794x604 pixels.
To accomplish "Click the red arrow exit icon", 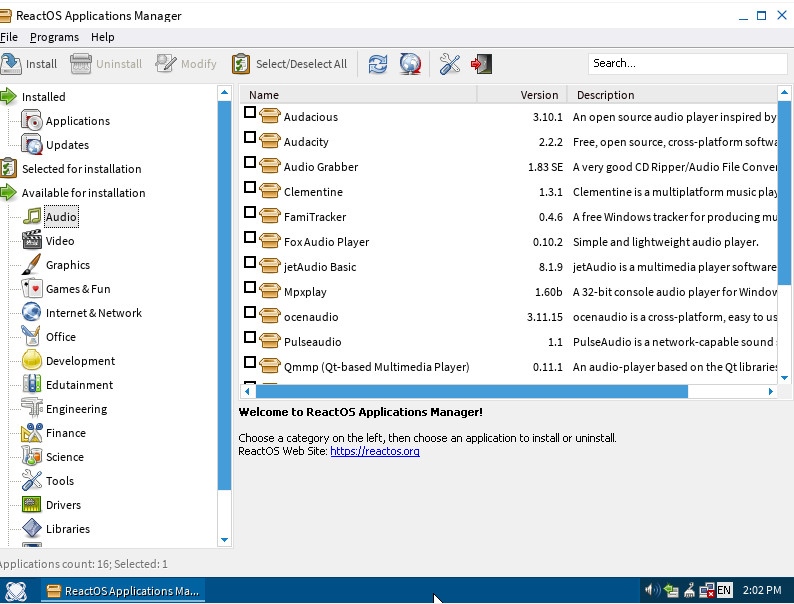I will 481,64.
